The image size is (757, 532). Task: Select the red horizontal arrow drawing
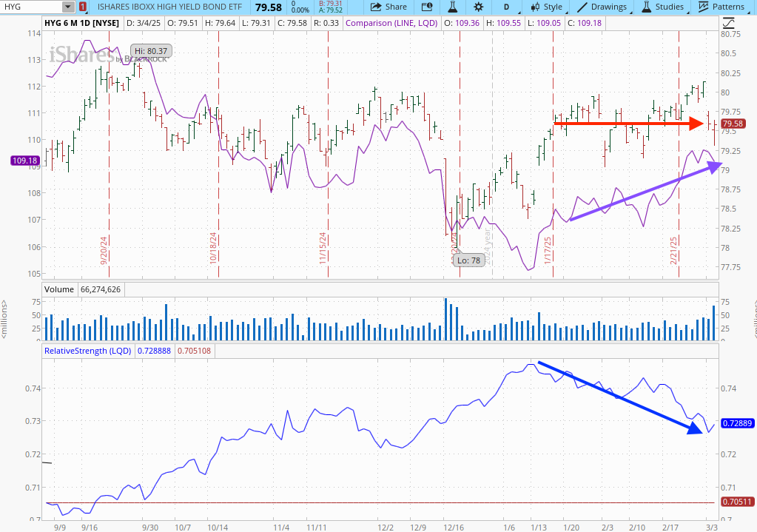click(x=629, y=124)
